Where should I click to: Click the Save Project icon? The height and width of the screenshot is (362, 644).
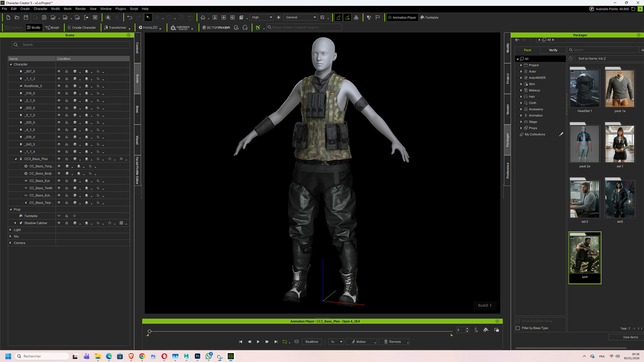click(x=26, y=17)
